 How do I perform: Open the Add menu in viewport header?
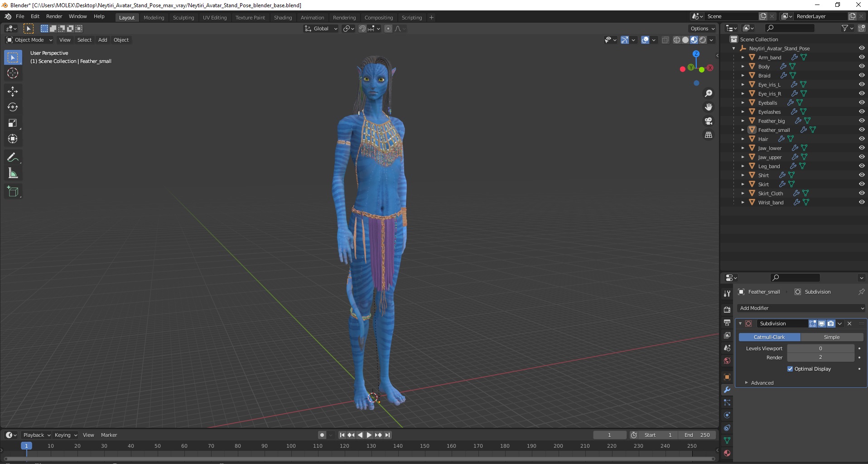[x=103, y=40]
